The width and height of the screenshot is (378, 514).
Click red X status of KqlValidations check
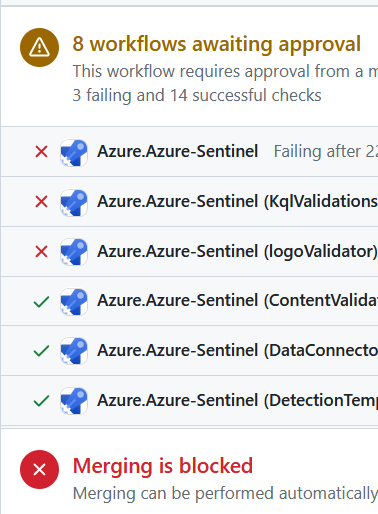click(x=41, y=202)
